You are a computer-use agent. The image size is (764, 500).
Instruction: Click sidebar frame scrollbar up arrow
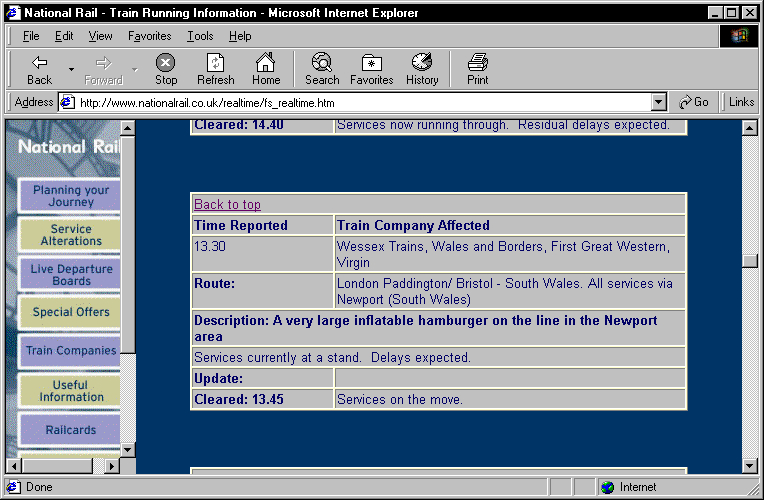[x=128, y=128]
